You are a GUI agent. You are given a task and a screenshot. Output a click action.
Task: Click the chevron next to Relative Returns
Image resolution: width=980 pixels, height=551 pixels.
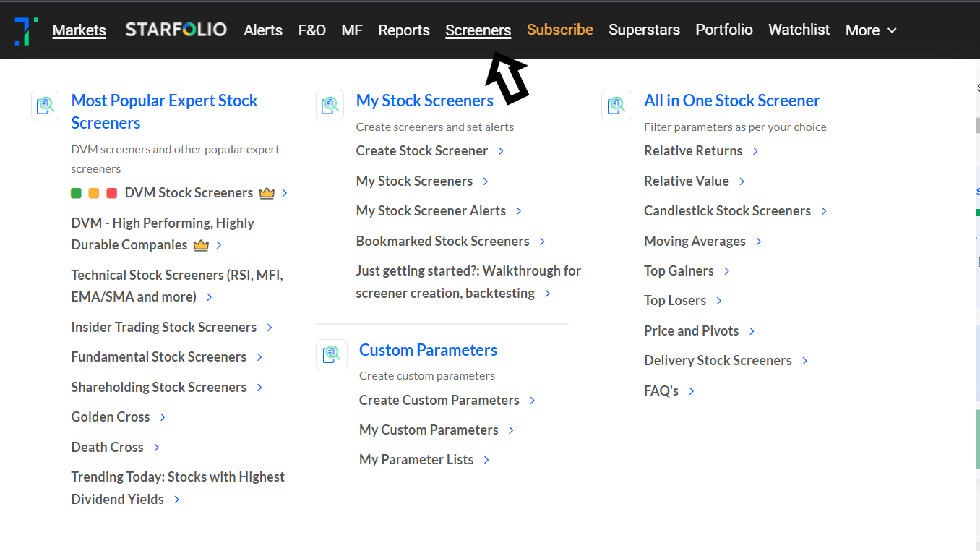[x=755, y=151]
